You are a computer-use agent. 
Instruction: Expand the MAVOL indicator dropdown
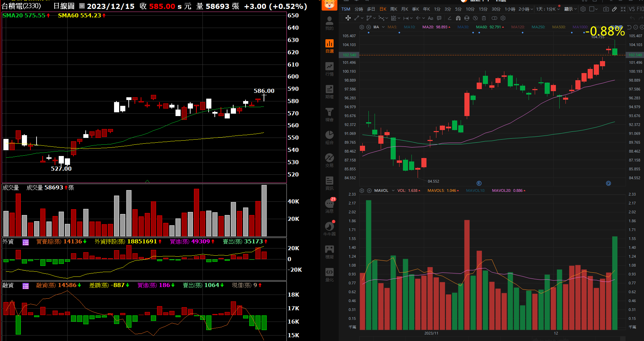point(393,190)
